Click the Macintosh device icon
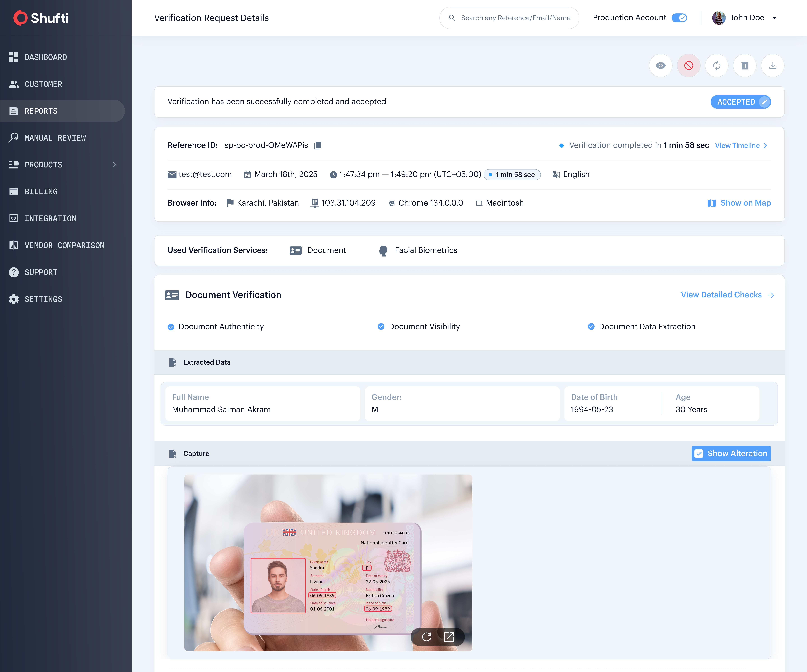 click(x=479, y=204)
